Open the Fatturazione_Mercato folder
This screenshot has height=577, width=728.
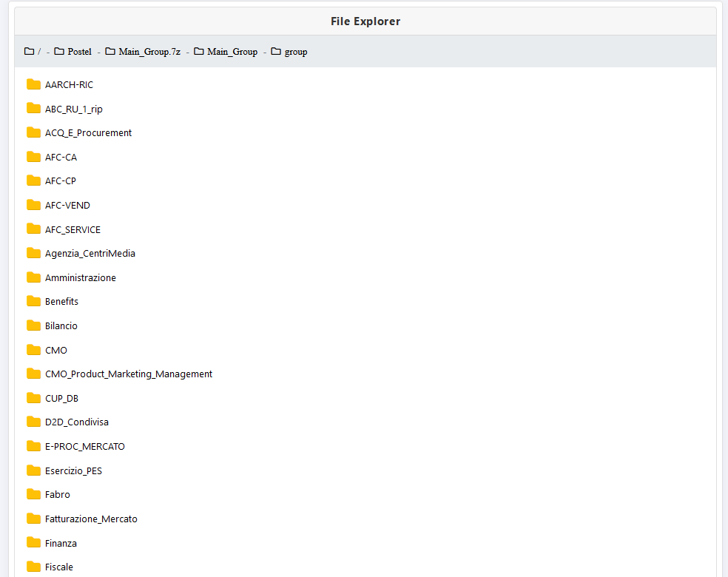91,519
